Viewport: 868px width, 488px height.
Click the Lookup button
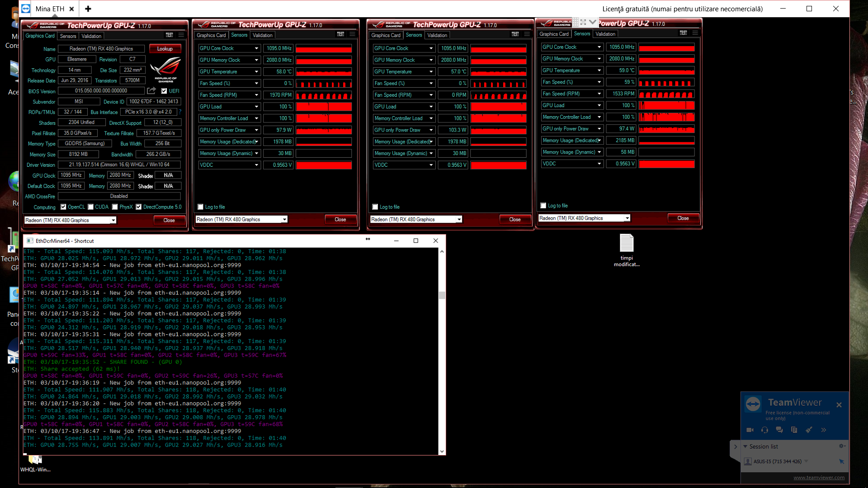click(x=165, y=48)
